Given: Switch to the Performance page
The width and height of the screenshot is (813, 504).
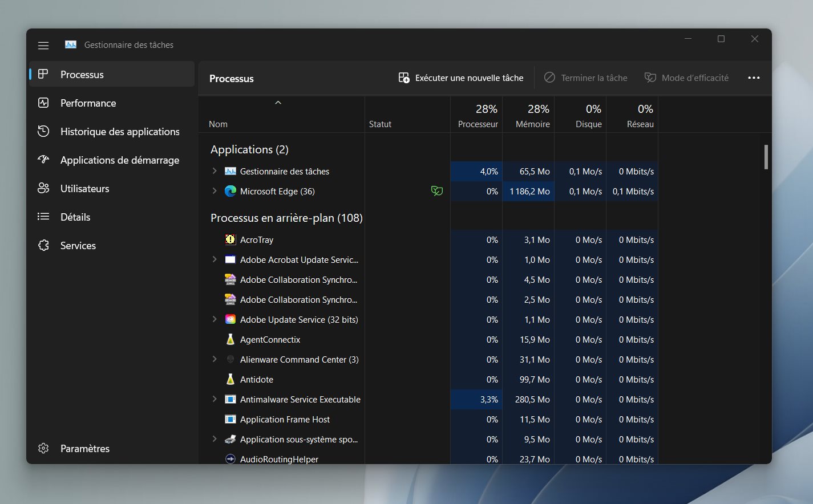Looking at the screenshot, I should 112,103.
